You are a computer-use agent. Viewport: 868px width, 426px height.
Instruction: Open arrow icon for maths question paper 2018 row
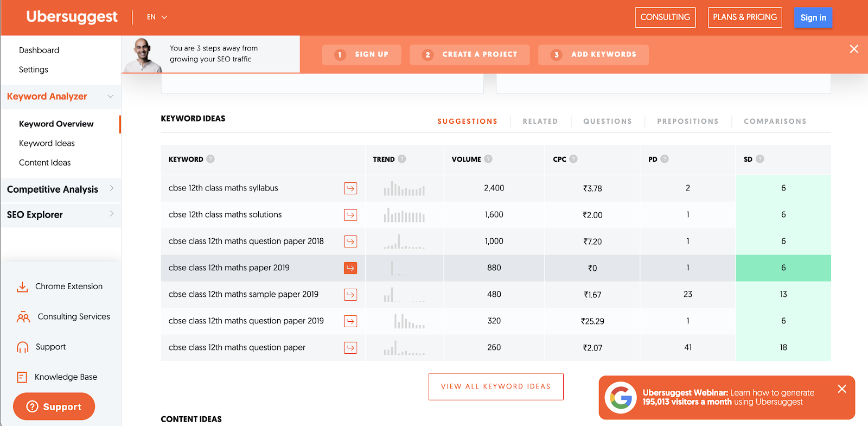pos(350,241)
